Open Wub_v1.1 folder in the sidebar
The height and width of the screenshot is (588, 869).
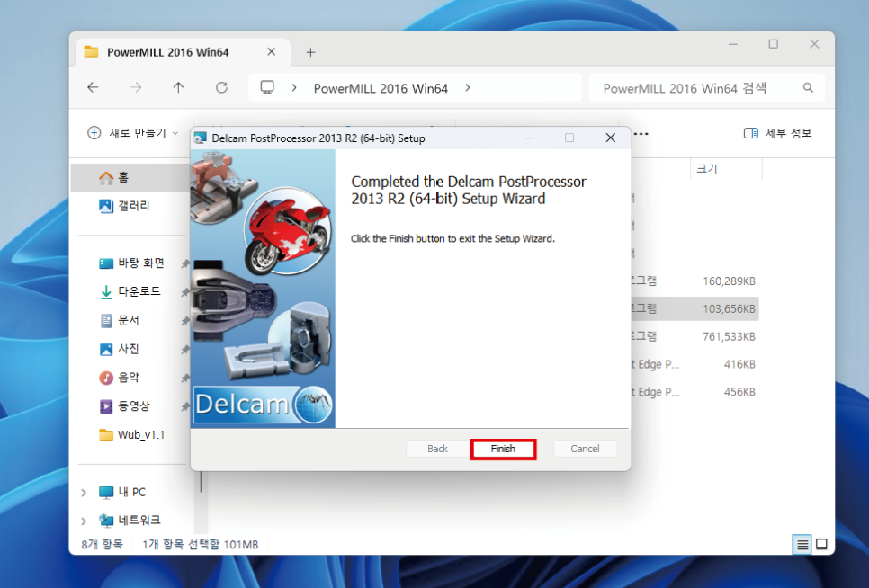click(x=132, y=435)
